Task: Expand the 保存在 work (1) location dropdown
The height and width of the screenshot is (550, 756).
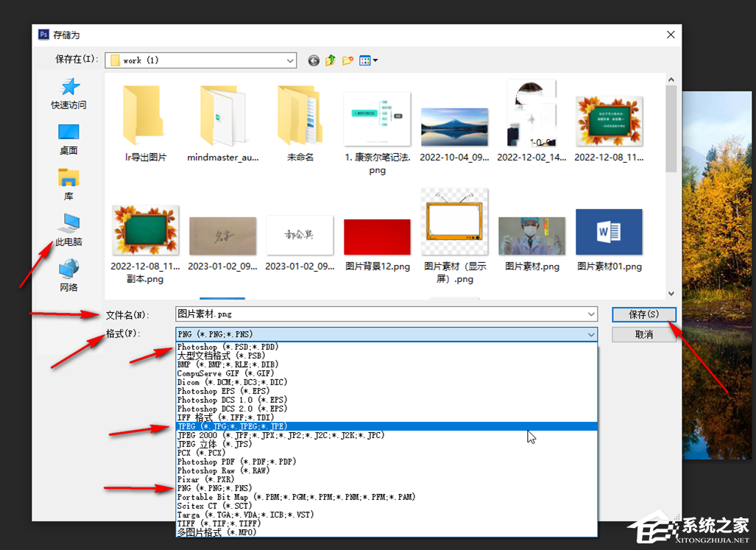Action: click(x=290, y=60)
